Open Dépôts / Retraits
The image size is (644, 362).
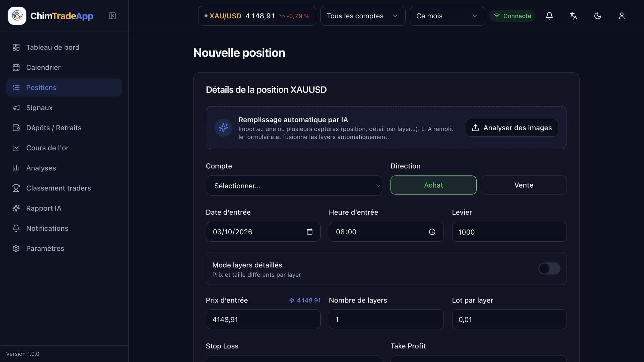(64, 128)
